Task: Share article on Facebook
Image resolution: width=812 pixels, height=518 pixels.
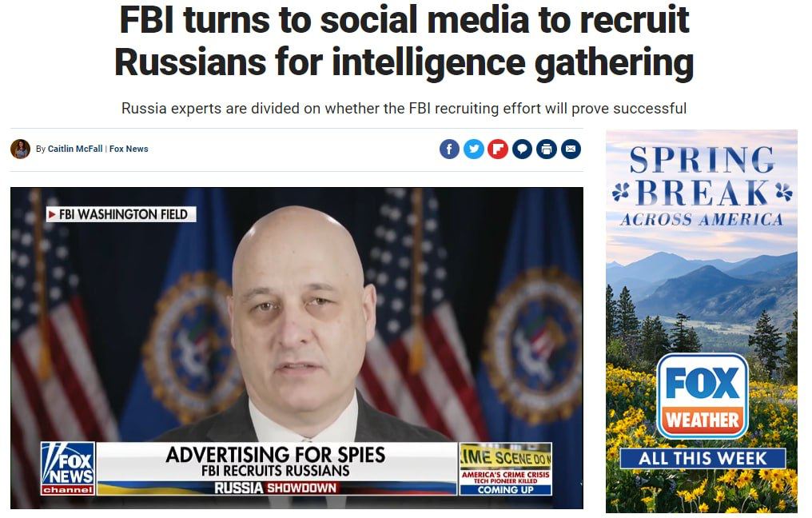Action: (x=449, y=149)
